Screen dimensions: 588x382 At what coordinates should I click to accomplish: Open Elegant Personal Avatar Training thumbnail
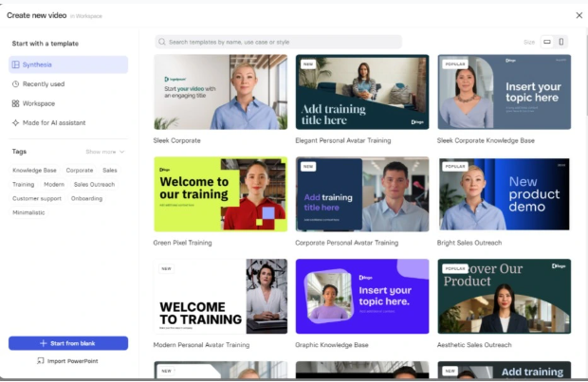[x=362, y=92]
